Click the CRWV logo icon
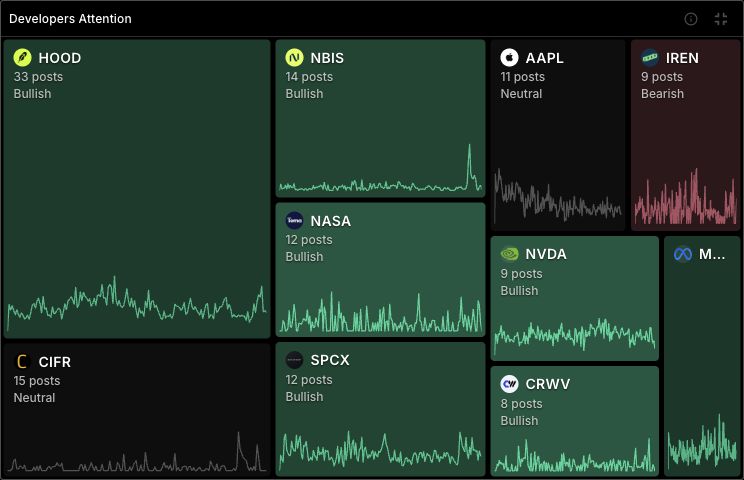Screen dimensions: 744x480 pyautogui.click(x=509, y=384)
